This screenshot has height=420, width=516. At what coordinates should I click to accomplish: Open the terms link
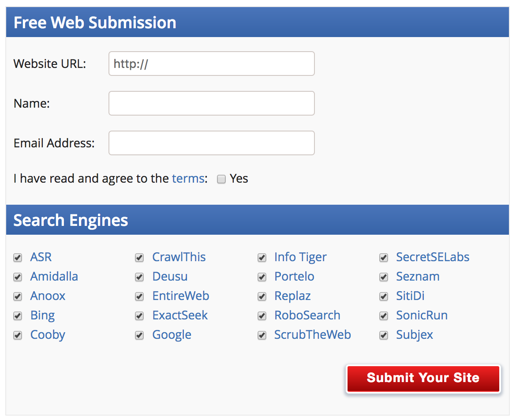pos(188,178)
